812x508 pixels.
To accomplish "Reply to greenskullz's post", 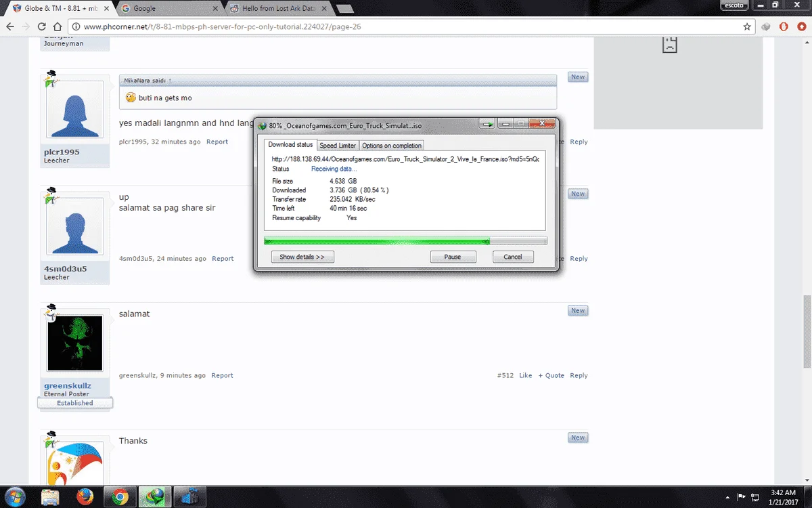I will [x=579, y=375].
